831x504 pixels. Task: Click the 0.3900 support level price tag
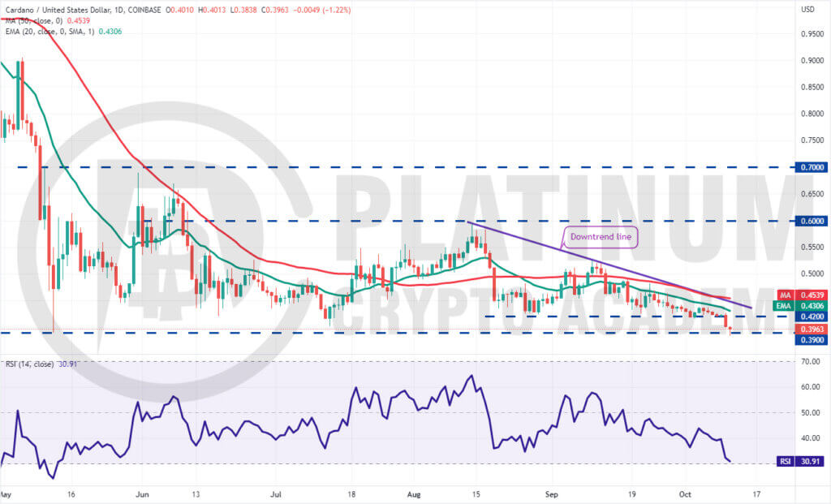tap(811, 340)
